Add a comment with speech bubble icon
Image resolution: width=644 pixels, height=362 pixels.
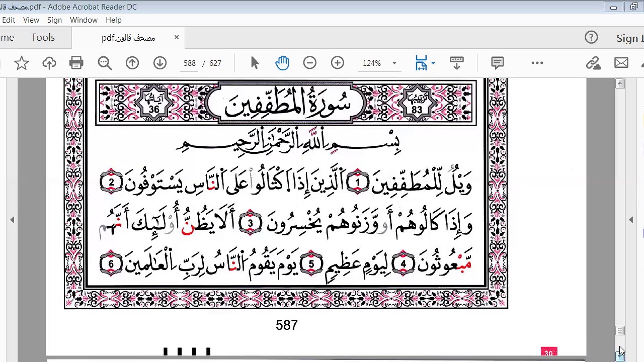coord(498,63)
